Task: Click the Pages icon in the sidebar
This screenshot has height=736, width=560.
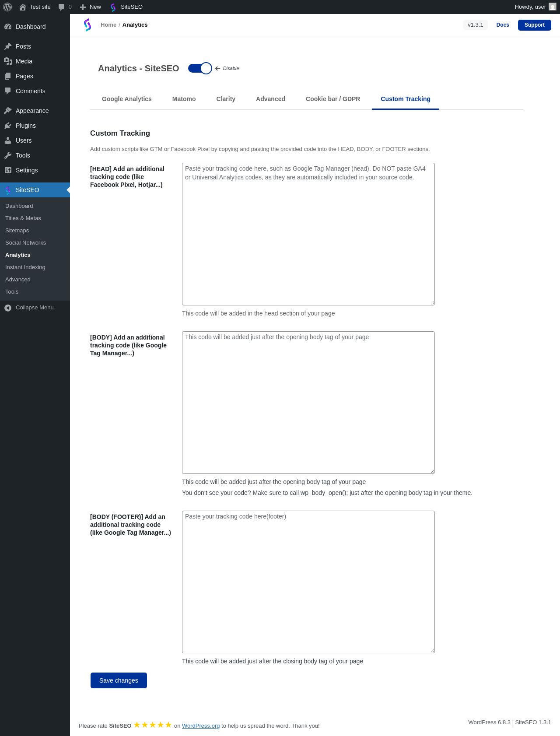Action: pyautogui.click(x=8, y=76)
